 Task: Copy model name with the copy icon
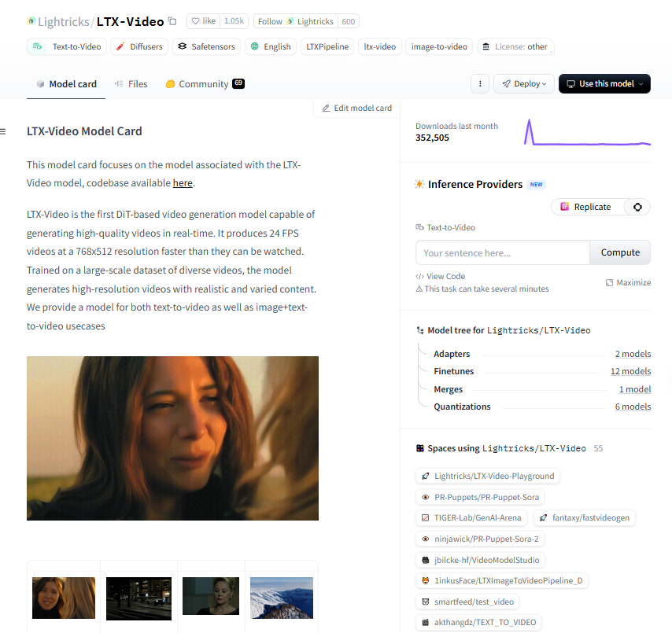172,21
